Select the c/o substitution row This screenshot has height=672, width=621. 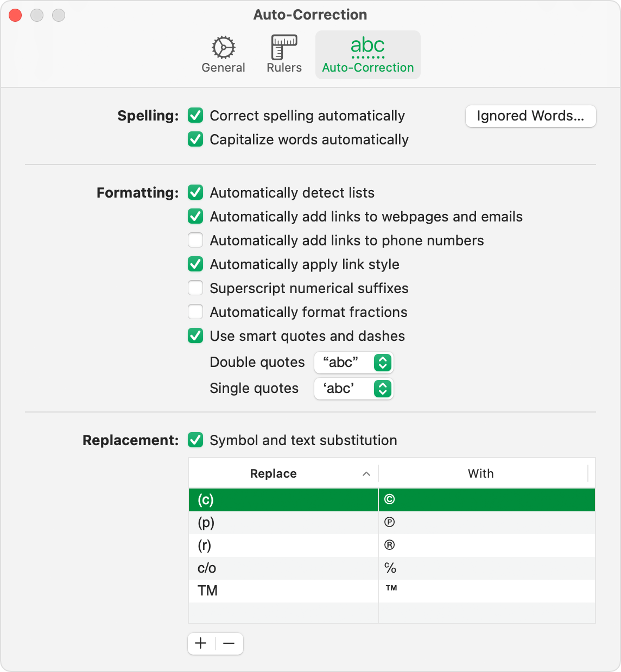pos(283,568)
